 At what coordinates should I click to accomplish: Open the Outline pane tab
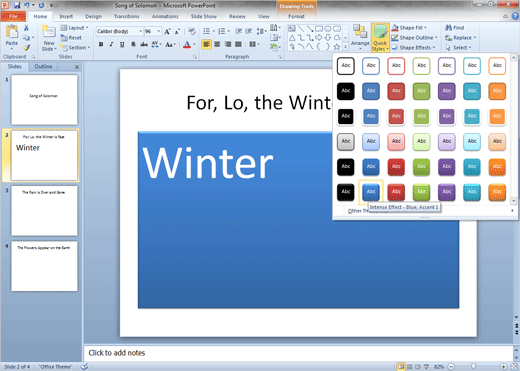[x=43, y=66]
